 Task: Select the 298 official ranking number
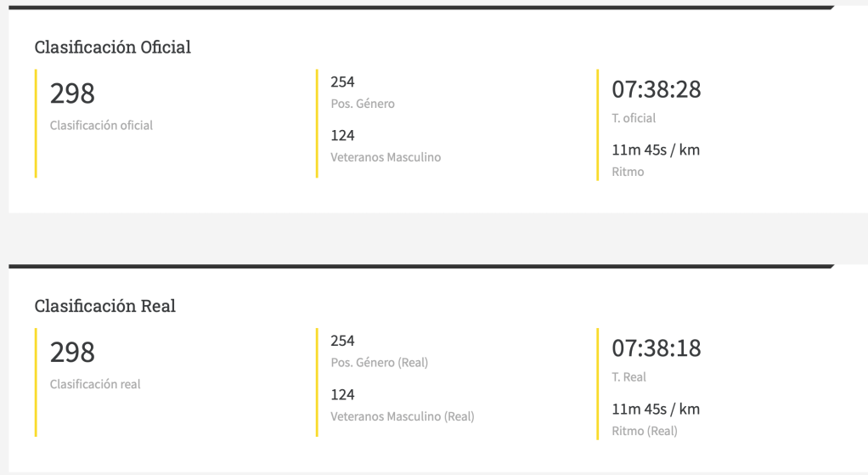[72, 93]
